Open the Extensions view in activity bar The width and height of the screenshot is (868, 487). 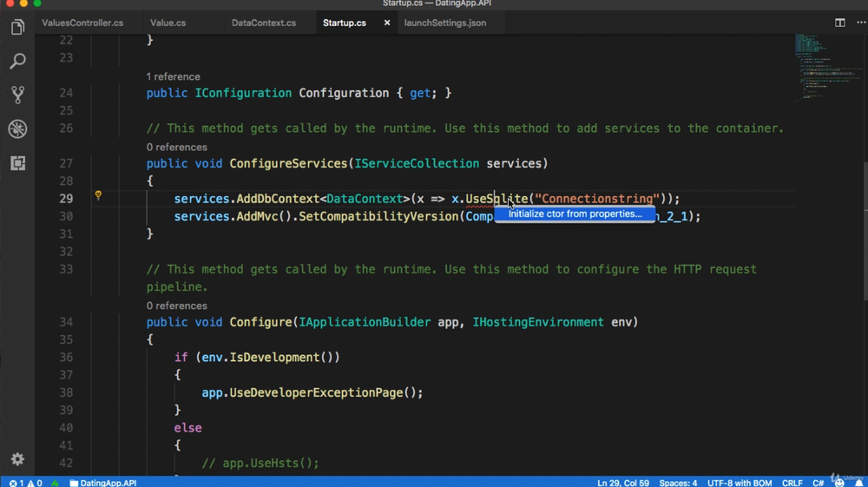(17, 163)
